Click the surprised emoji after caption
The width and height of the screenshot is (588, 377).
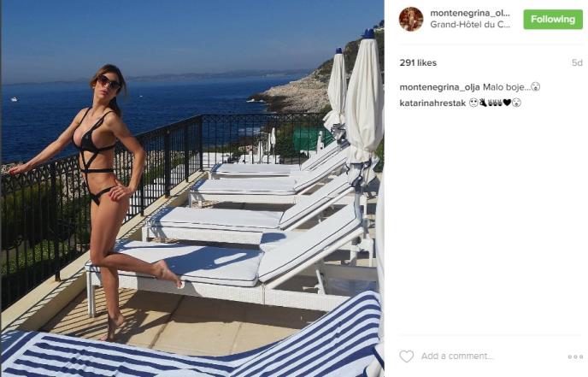536,87
